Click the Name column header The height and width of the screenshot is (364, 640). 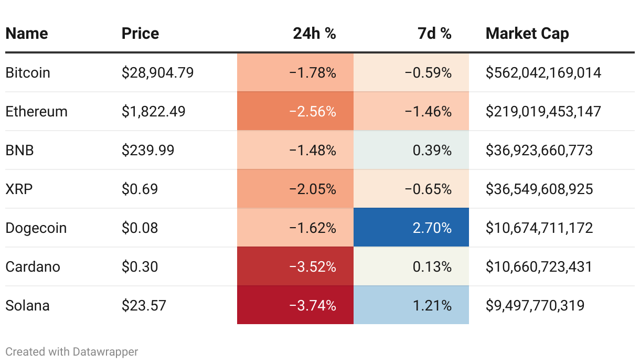pos(27,34)
